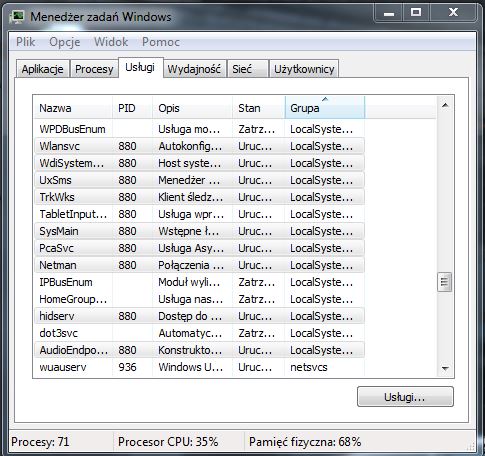Switch to the Wydajność tab
The image size is (485, 456).
194,69
